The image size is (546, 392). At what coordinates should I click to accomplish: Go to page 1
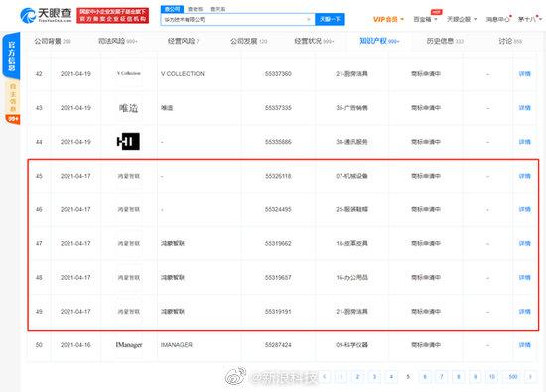click(341, 376)
